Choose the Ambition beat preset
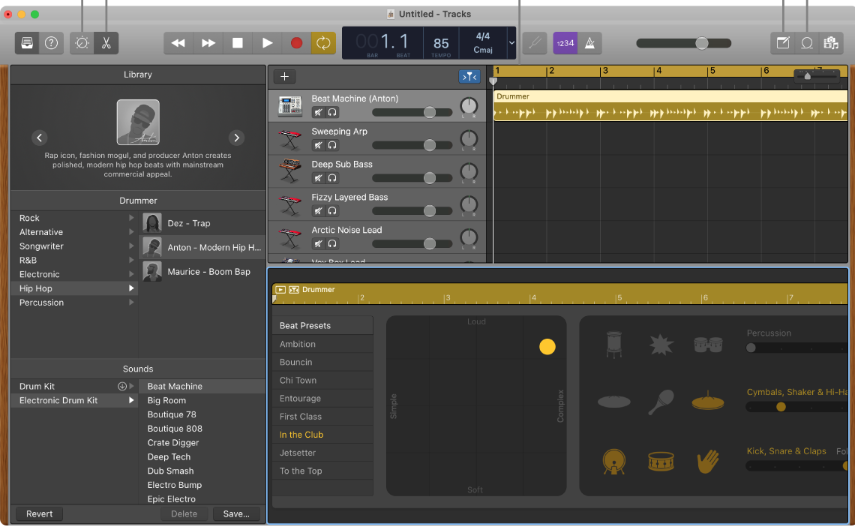The height and width of the screenshot is (526, 855). [x=323, y=344]
